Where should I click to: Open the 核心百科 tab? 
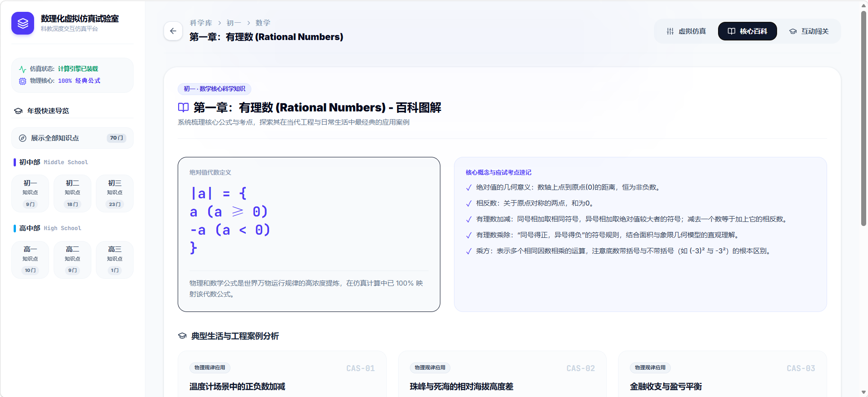coord(748,31)
